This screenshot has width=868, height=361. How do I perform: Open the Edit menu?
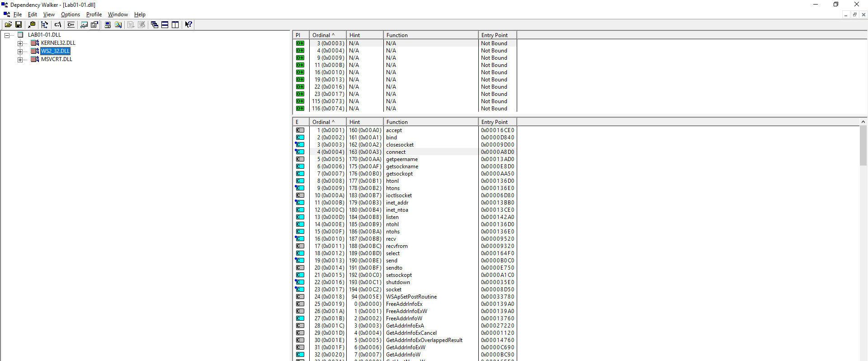coord(33,14)
